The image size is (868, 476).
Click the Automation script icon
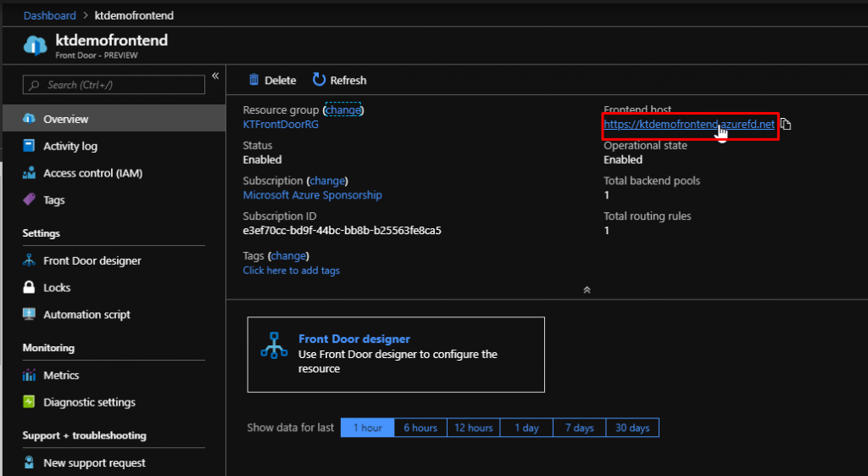coord(29,314)
